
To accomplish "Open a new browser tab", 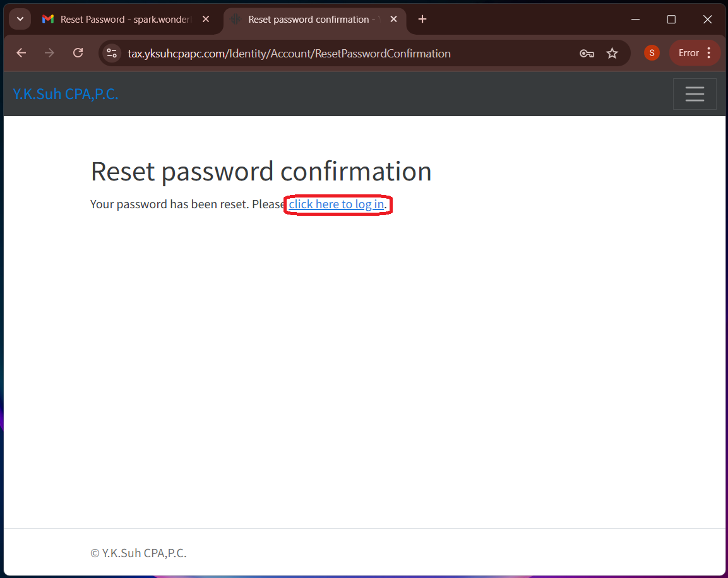I will (x=422, y=19).
